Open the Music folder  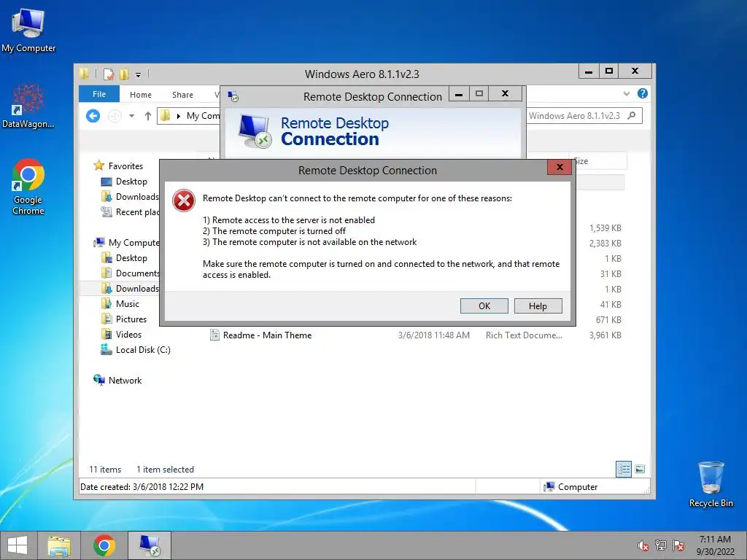[120, 304]
